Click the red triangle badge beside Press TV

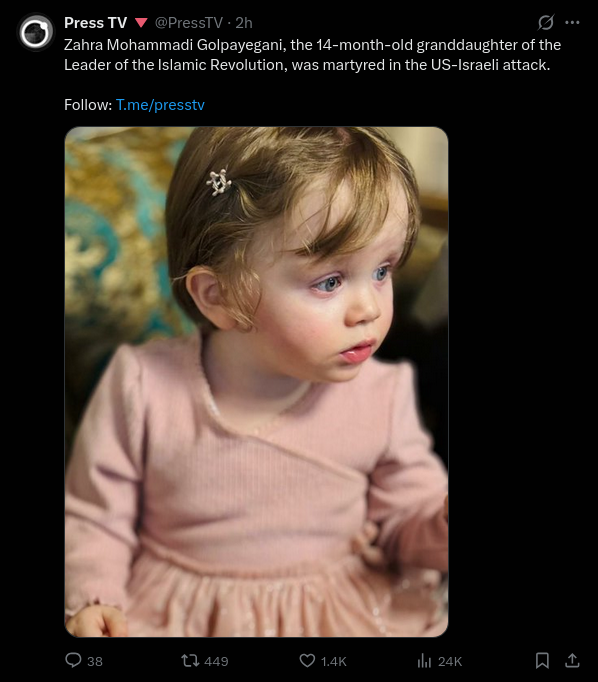(x=141, y=23)
